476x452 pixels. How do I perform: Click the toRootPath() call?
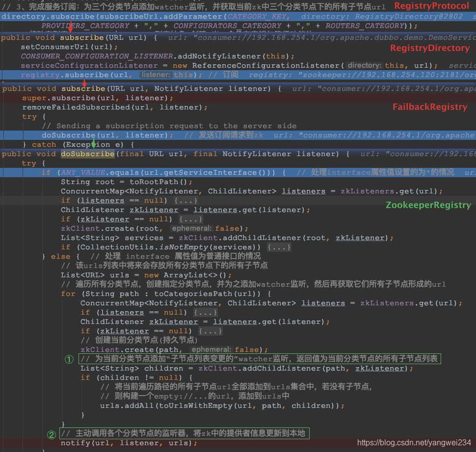(159, 182)
